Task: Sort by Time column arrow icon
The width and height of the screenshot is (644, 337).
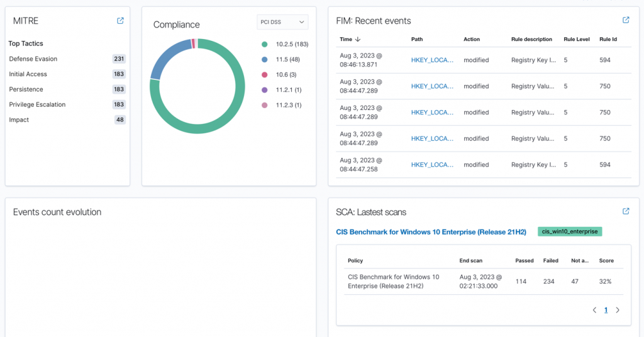Action: coord(358,39)
